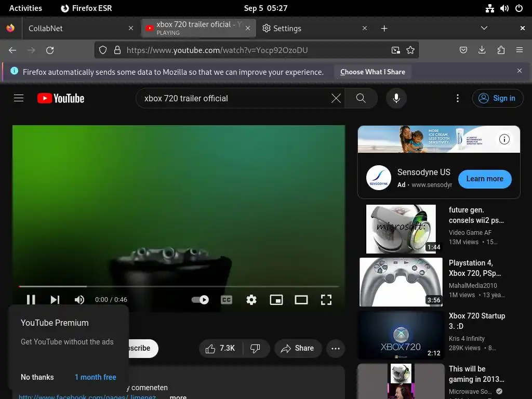Skip to next video in player

(x=55, y=300)
